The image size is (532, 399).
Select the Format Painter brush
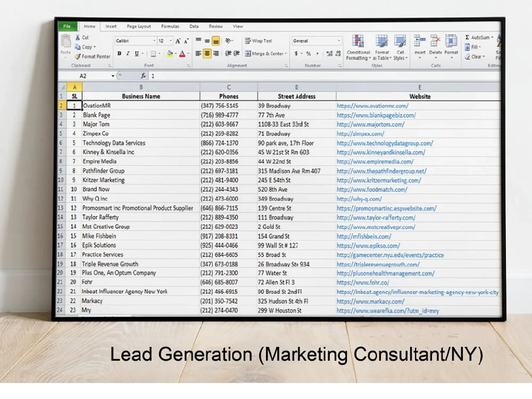point(78,57)
